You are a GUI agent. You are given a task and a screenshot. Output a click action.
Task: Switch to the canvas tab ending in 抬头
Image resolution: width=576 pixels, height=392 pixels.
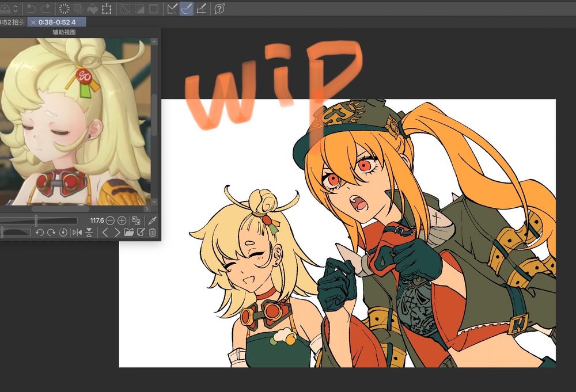13,22
